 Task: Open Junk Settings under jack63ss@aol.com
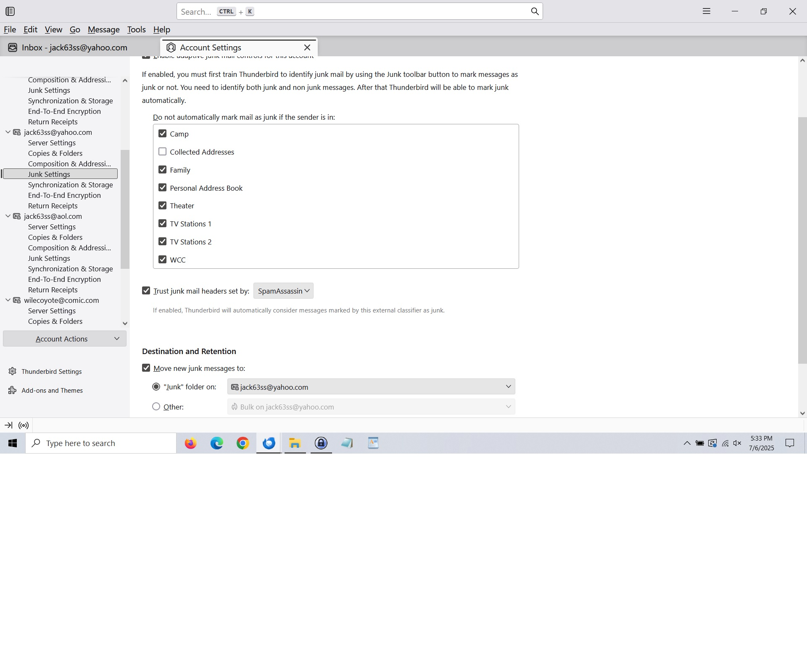(49, 258)
